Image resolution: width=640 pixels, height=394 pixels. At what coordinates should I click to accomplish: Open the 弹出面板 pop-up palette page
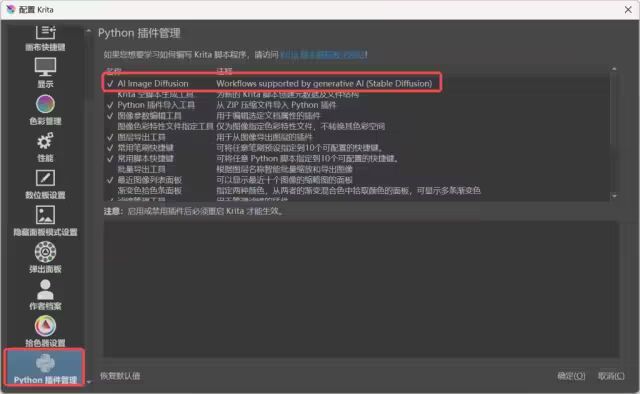coord(45,258)
